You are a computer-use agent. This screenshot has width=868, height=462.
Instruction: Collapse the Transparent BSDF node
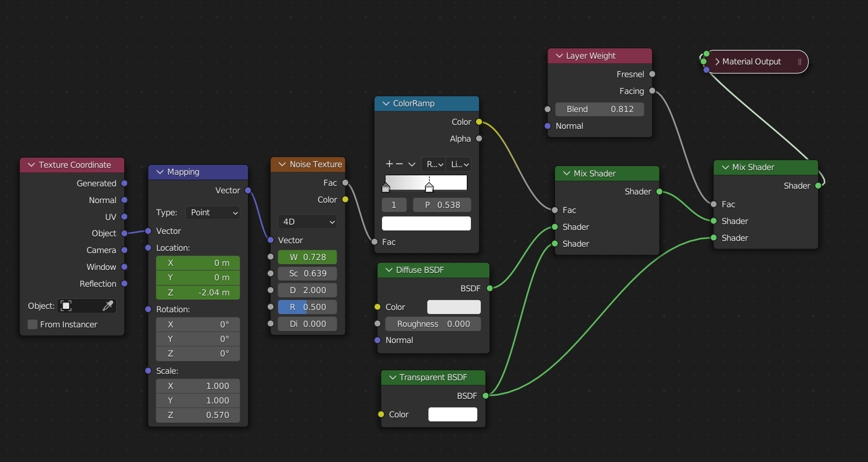392,377
